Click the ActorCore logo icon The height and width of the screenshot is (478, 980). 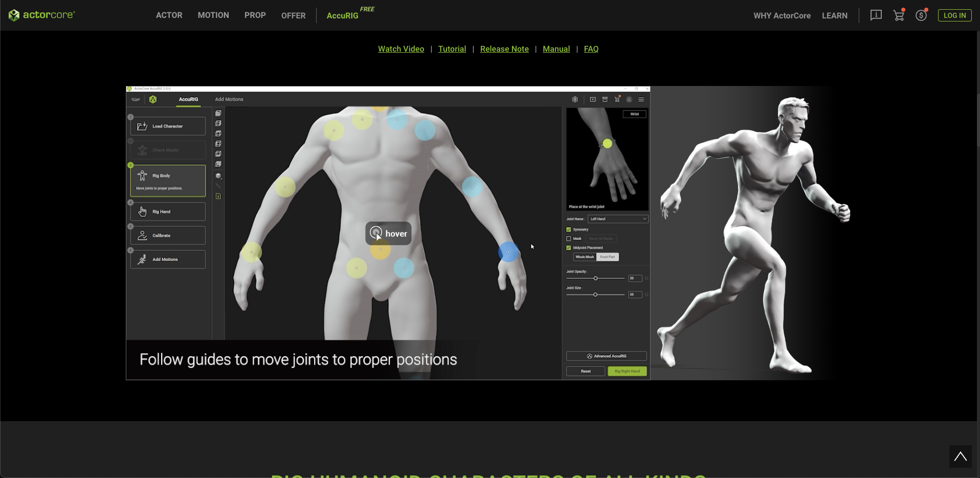[14, 15]
